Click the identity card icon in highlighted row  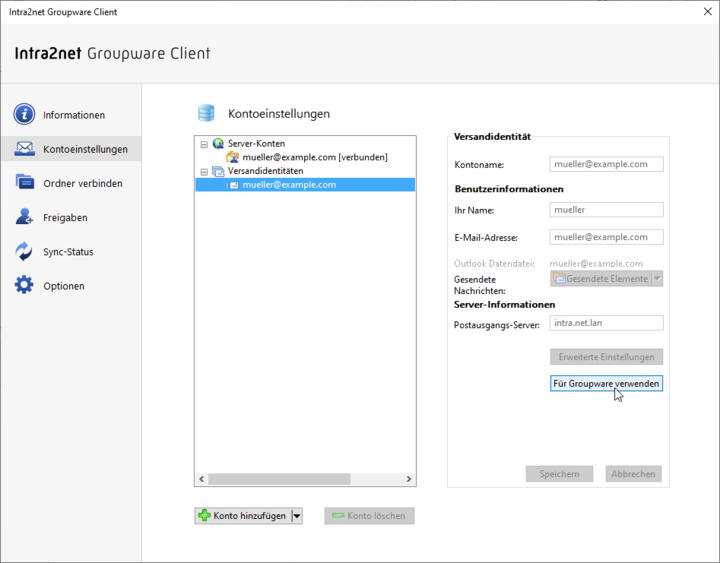coord(234,185)
